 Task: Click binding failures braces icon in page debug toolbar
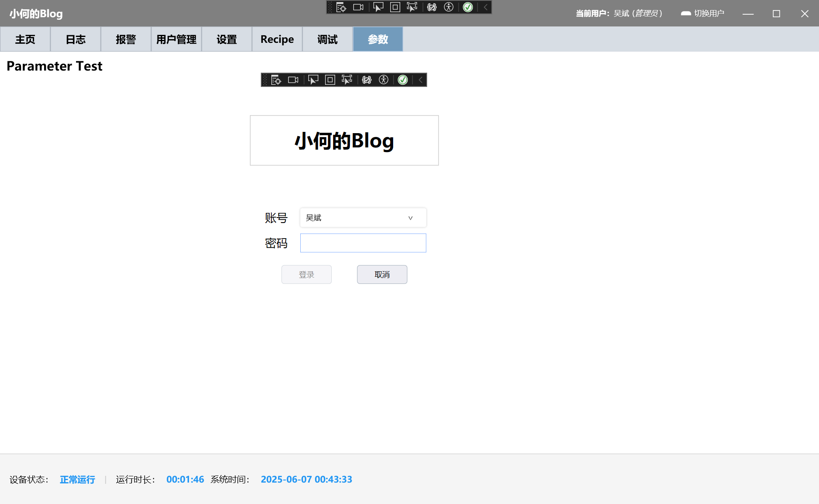(x=367, y=80)
